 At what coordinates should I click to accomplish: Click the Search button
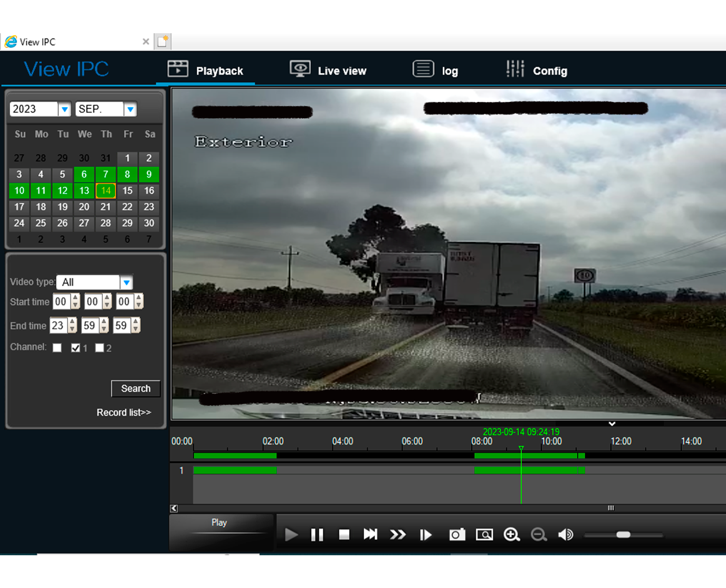[136, 388]
